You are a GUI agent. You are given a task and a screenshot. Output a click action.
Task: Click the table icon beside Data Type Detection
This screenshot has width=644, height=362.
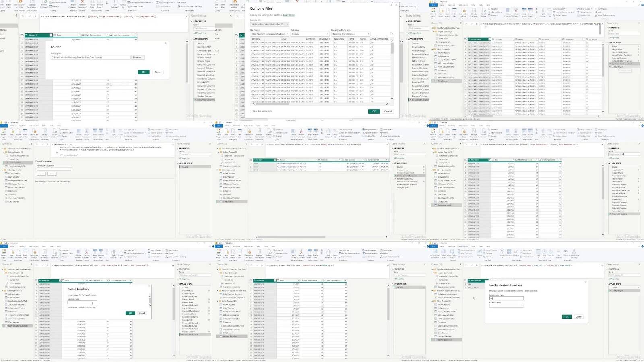click(x=392, y=34)
